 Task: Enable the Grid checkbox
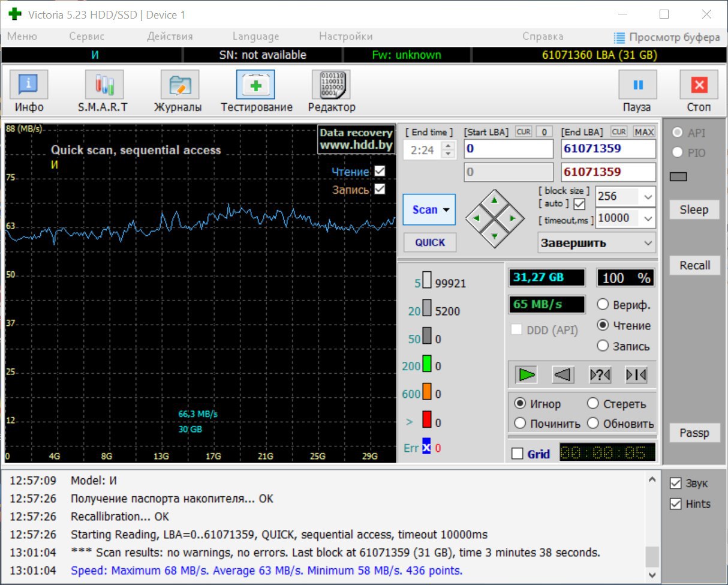point(517,454)
